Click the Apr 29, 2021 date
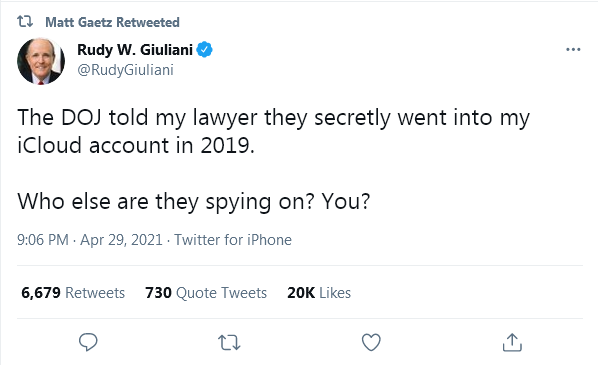Screen dimensions: 598x365 121,240
